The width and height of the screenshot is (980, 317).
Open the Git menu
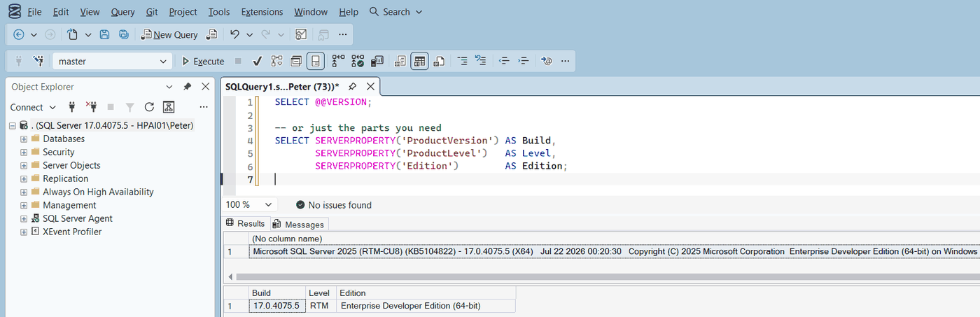(x=152, y=12)
